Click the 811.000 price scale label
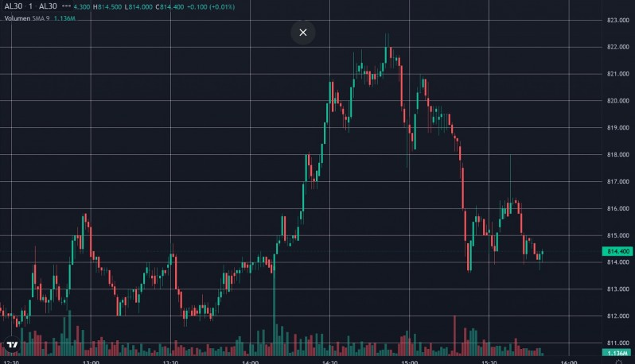The height and width of the screenshot is (364, 635). pos(617,343)
